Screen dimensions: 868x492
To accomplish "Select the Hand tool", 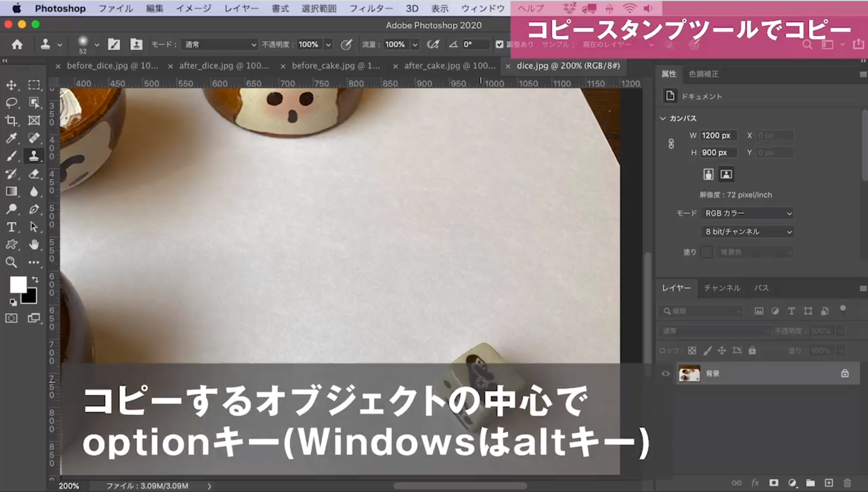I will tap(34, 244).
